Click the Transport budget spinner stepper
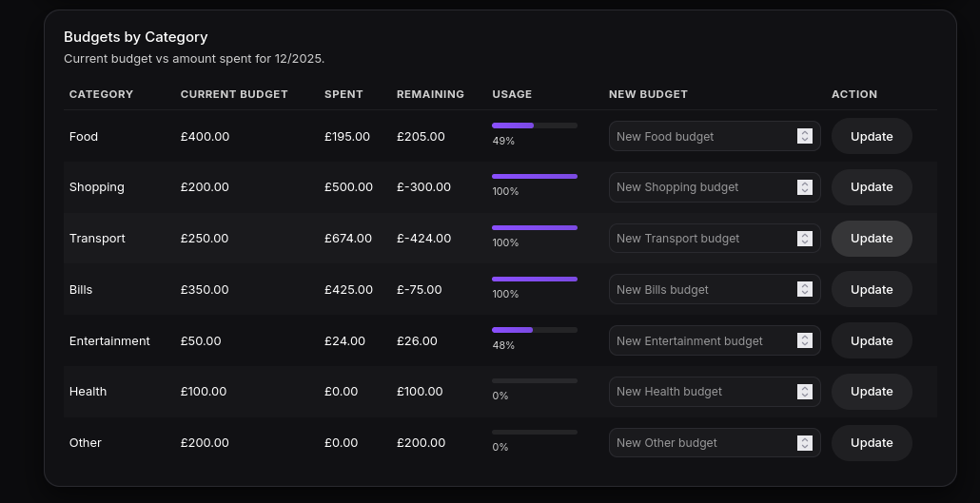980x503 pixels. click(x=805, y=239)
